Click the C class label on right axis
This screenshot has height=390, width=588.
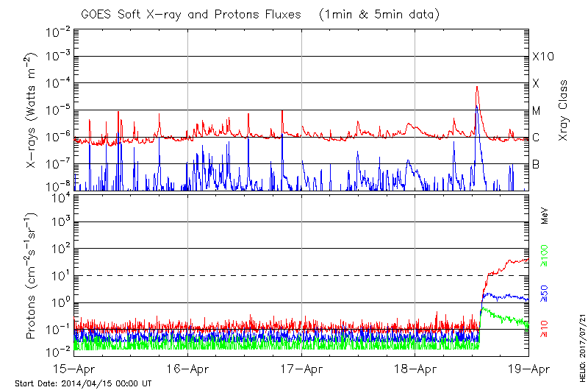[536, 138]
